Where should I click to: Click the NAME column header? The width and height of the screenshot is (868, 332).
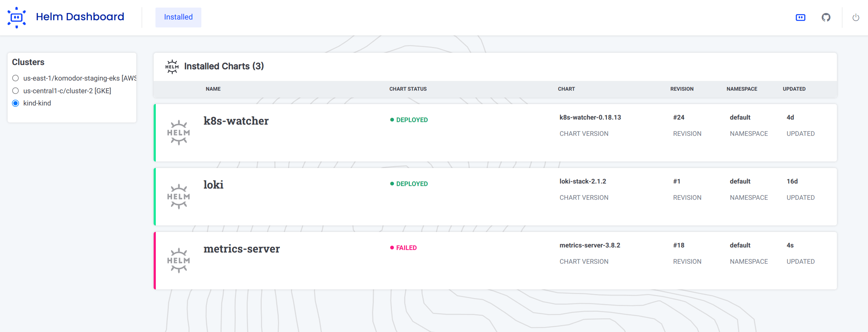click(x=213, y=89)
